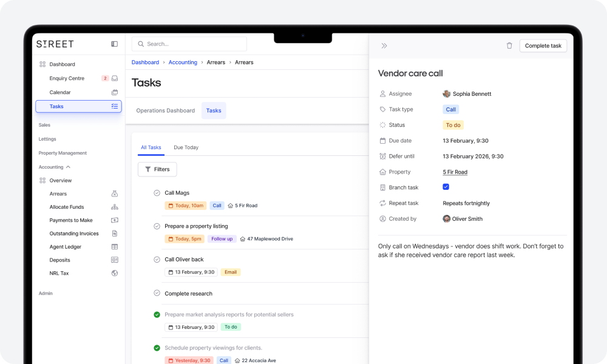Open the Agent Ledger table icon
This screenshot has height=364, width=607.
(114, 246)
